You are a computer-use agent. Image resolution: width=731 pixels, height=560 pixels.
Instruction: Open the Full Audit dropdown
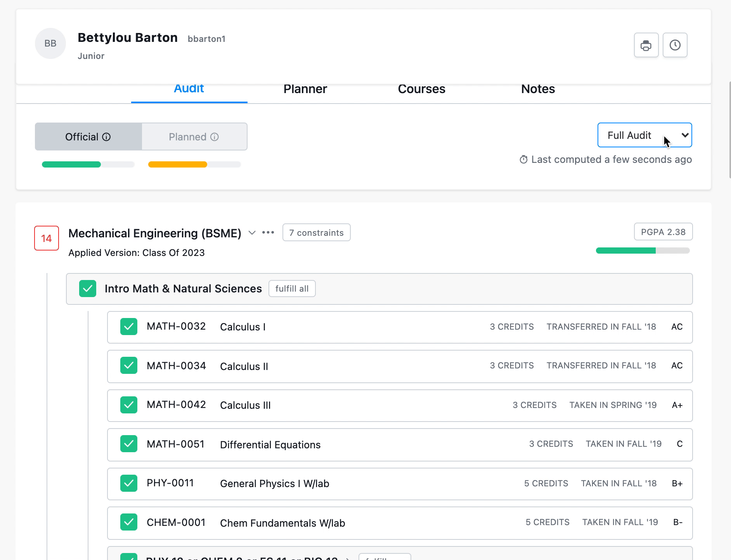[x=644, y=135]
